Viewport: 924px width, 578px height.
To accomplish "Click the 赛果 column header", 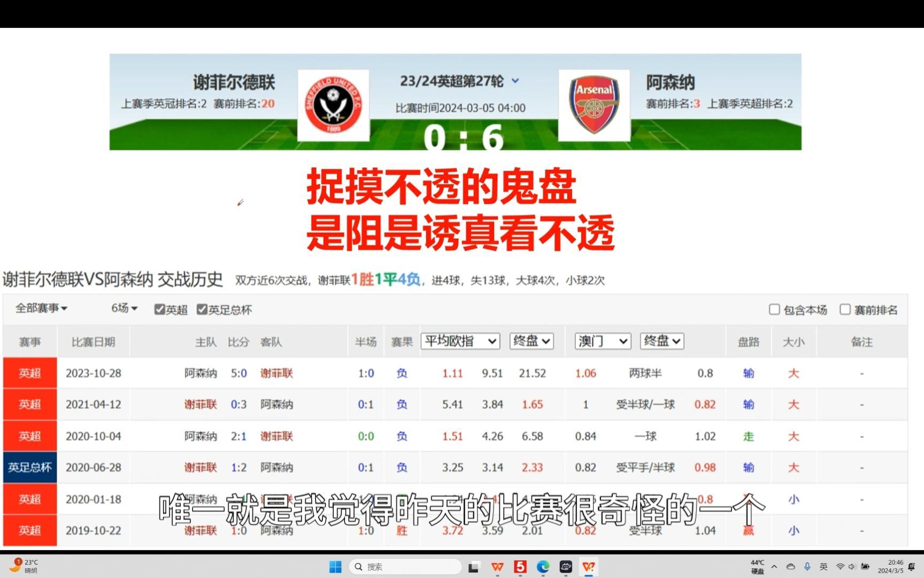I will point(402,342).
